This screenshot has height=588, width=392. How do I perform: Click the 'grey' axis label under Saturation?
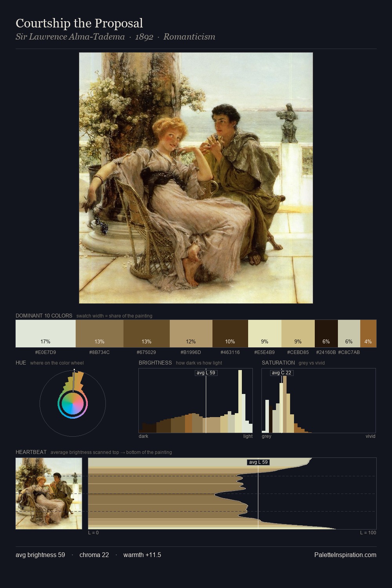(x=267, y=436)
